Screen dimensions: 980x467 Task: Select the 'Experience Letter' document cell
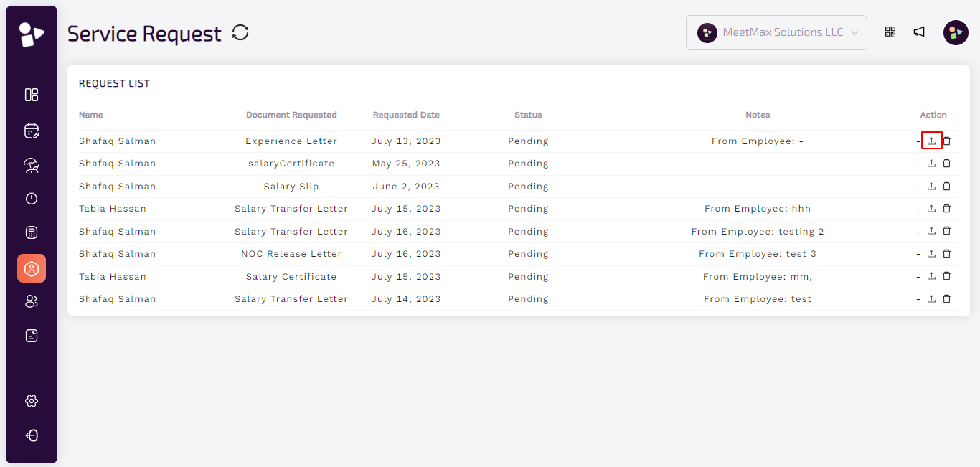tap(291, 141)
